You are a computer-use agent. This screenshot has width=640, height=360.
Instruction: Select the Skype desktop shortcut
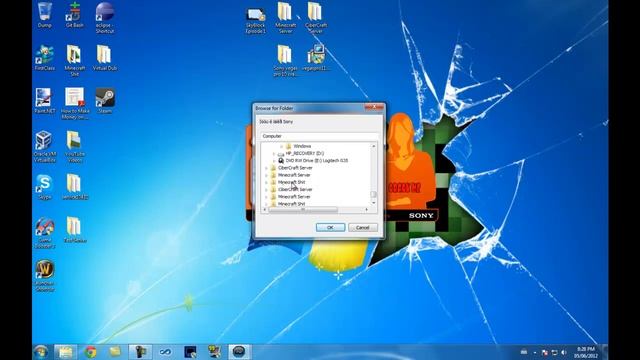pos(44,187)
